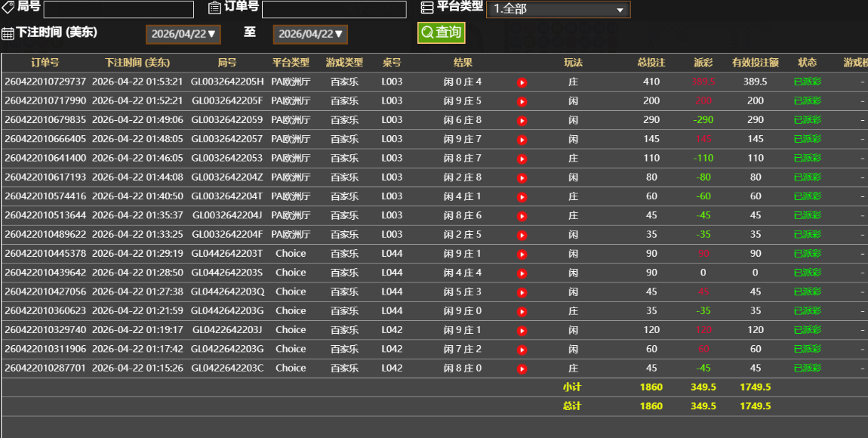Viewport: 868px width, 438px height.
Task: Click round number GL00326422059
Action: click(227, 119)
